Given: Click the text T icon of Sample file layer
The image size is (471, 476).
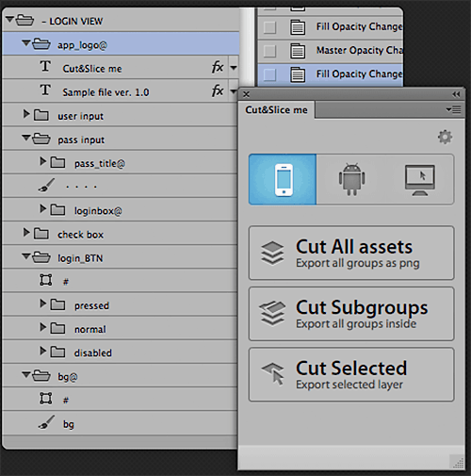Looking at the screenshot, I should (x=45, y=90).
